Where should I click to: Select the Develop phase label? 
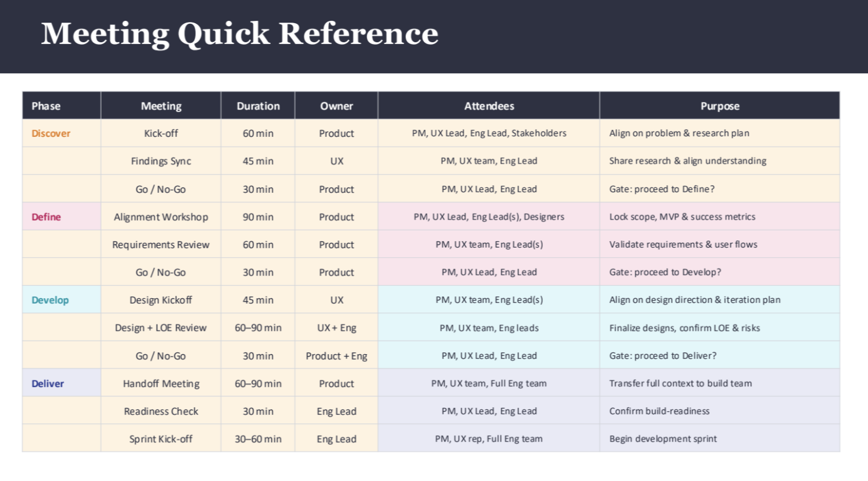(51, 299)
